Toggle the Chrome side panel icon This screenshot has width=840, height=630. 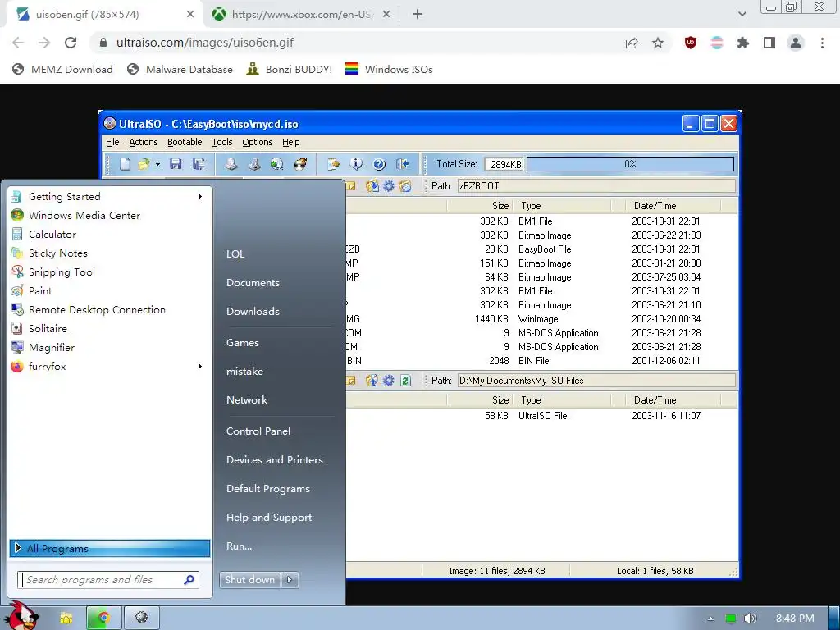pyautogui.click(x=769, y=43)
